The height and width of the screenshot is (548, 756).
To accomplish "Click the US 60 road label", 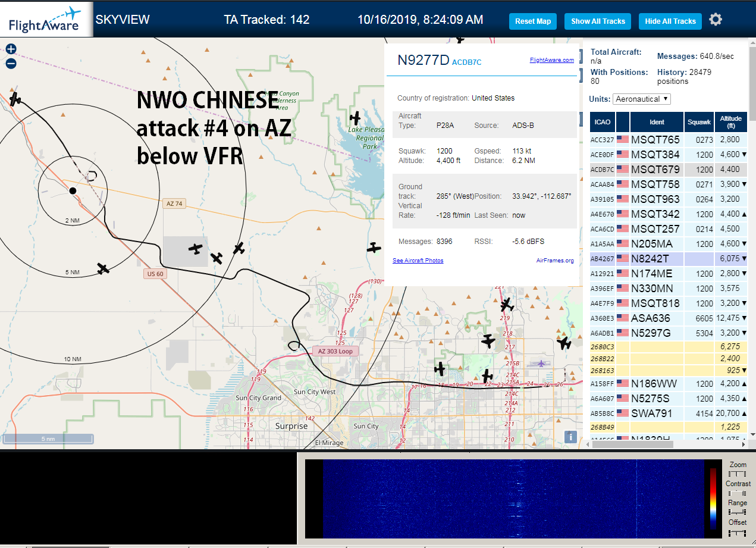I will point(155,274).
